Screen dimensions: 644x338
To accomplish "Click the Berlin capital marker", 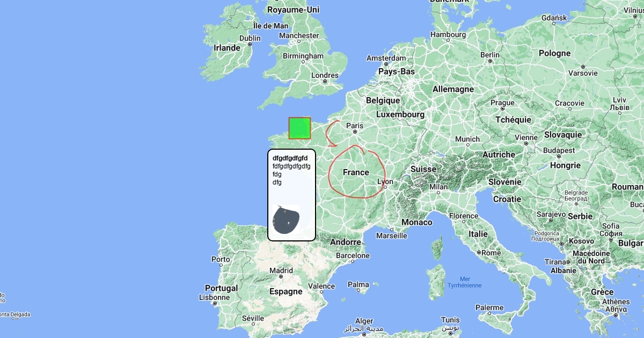I will click(x=490, y=61).
